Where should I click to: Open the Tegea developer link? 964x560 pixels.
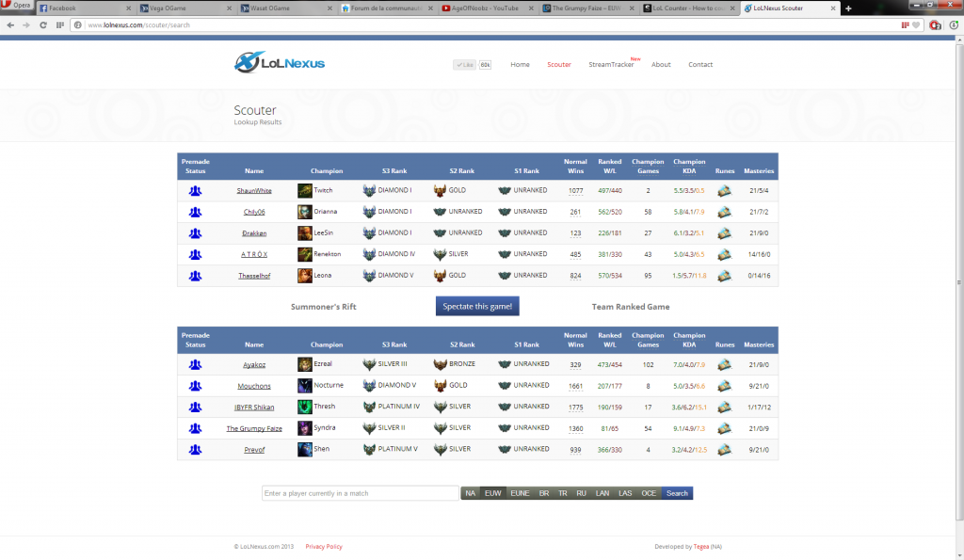[700, 547]
